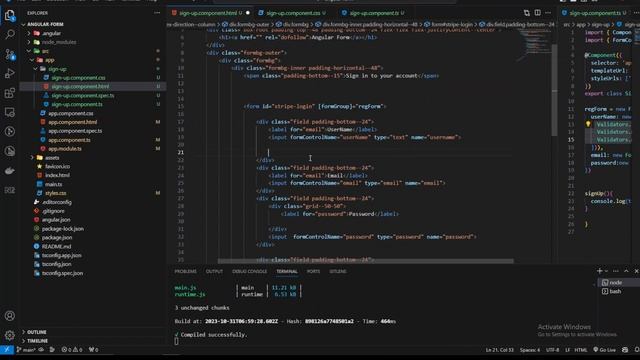The image size is (640, 360).
Task: Click the remote window indicator in status bar
Action: (7, 350)
